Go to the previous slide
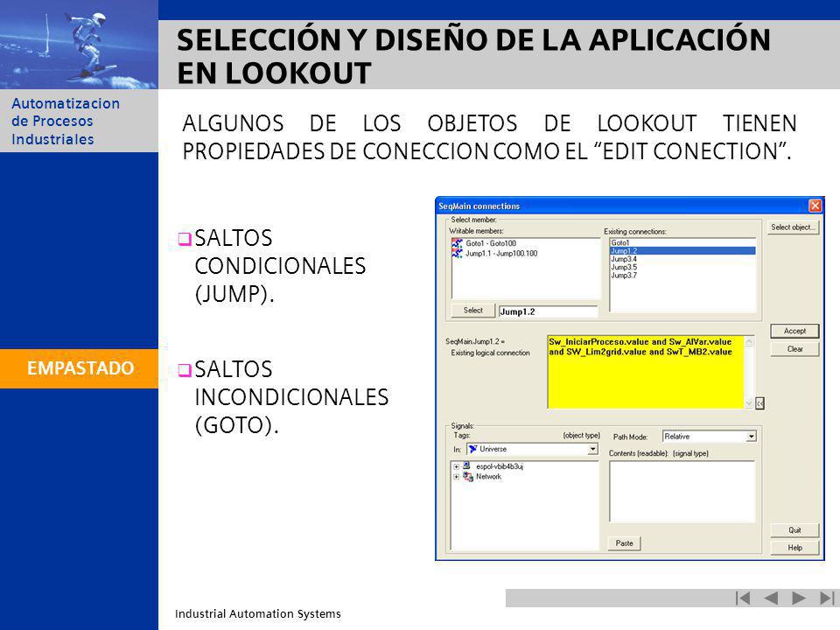Screen dimensions: 840x630 click(x=770, y=598)
